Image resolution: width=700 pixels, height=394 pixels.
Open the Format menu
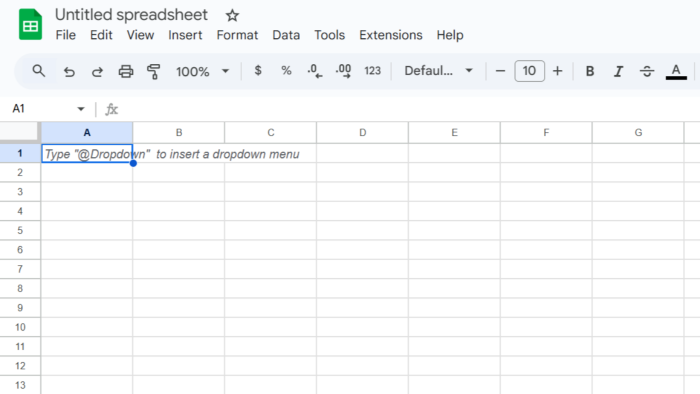[237, 35]
